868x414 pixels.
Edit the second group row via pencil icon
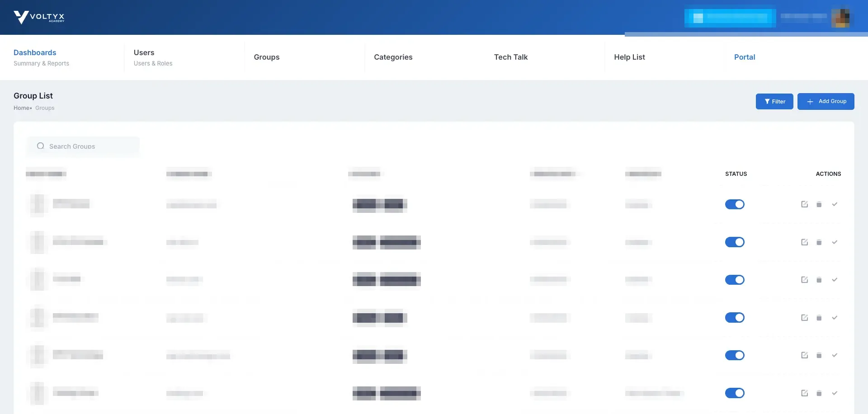804,242
